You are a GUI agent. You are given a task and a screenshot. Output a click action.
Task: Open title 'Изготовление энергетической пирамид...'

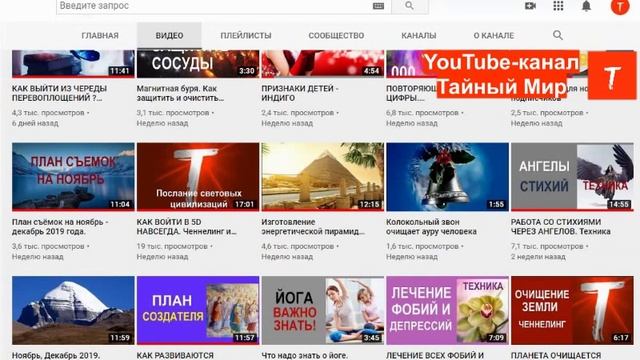[x=313, y=227]
